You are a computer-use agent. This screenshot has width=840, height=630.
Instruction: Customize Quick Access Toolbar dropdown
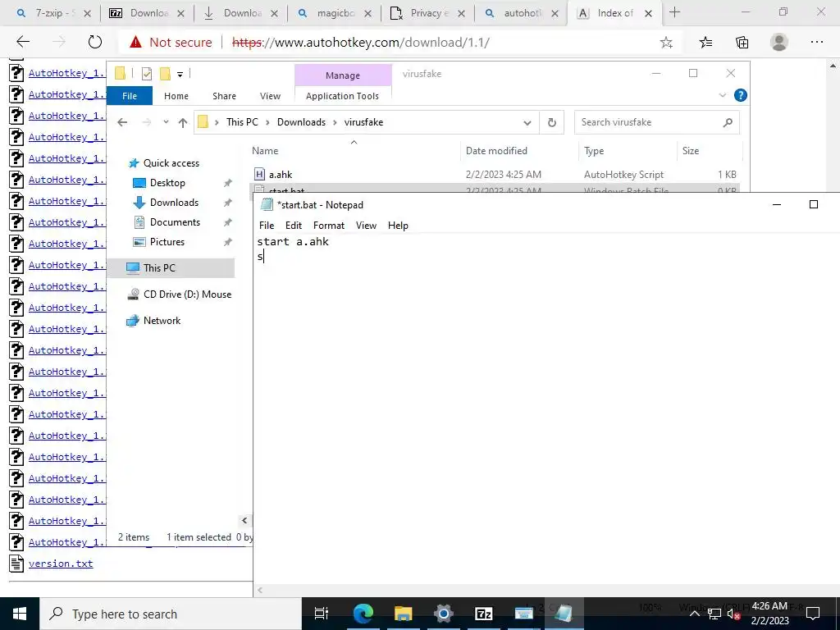(x=180, y=75)
